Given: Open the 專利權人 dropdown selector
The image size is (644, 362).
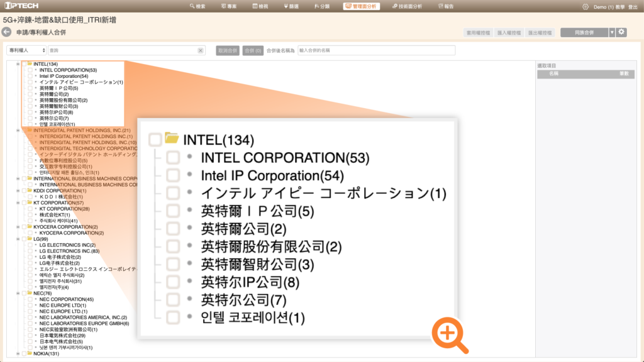Looking at the screenshot, I should (26, 50).
